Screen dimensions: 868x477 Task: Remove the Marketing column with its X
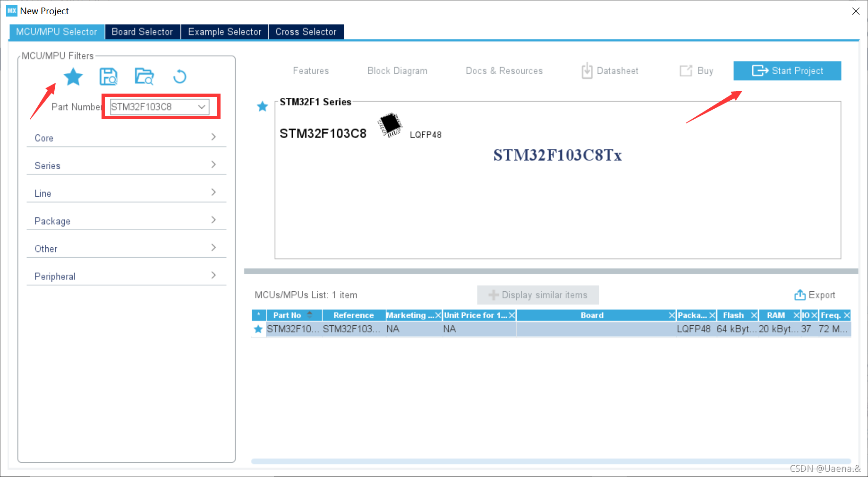coord(438,315)
